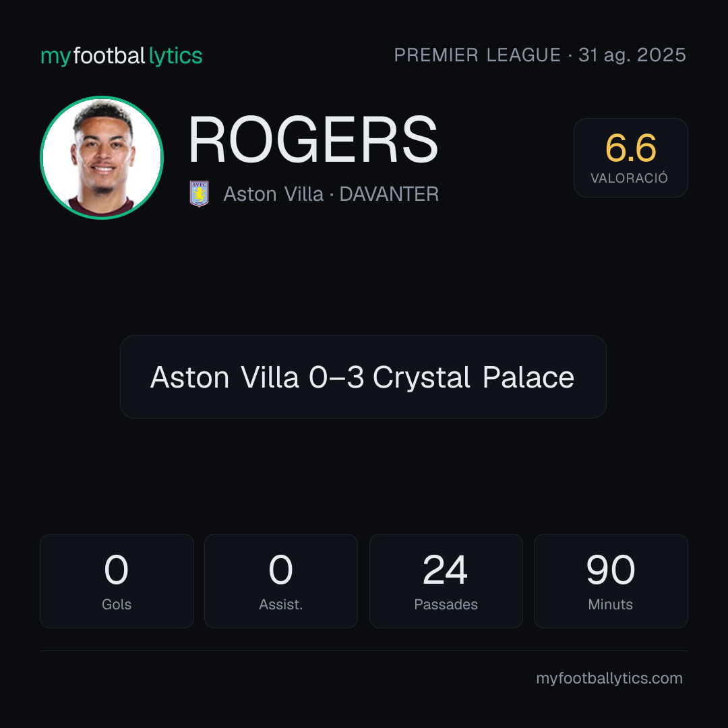The height and width of the screenshot is (728, 728).
Task: Click the 31 ag. 2025 match date
Action: [x=632, y=55]
